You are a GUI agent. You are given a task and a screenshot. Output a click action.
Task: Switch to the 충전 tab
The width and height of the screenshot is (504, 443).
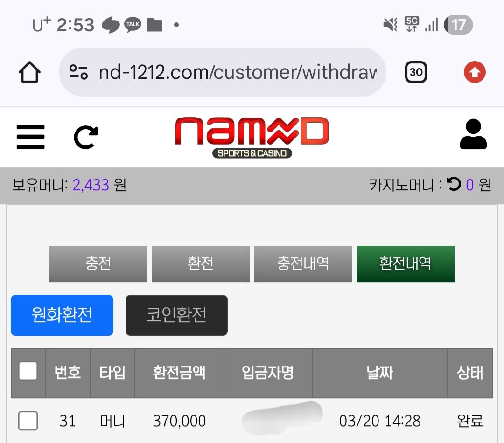click(98, 264)
